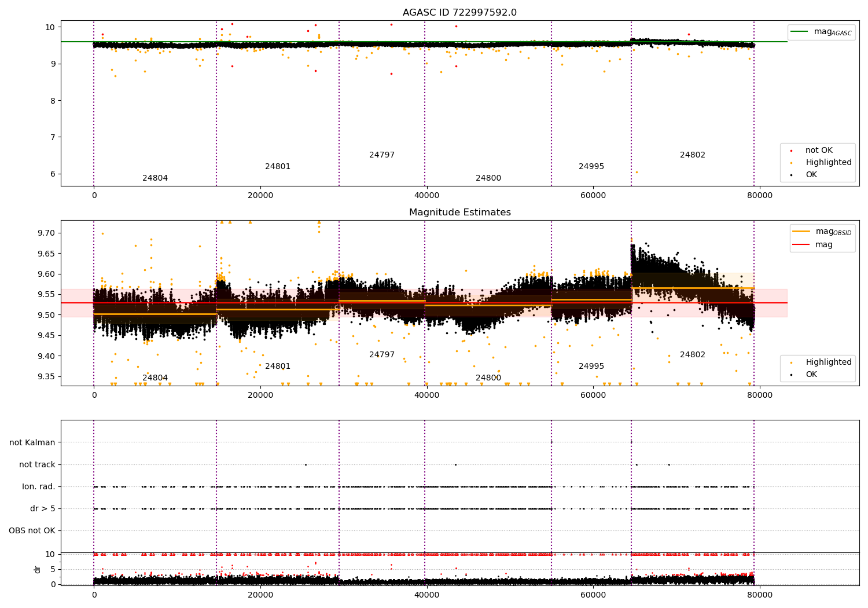This screenshot has height=608, width=868.
Task: Click y-axis tick 5 in dr panel
Action: pos(53,570)
